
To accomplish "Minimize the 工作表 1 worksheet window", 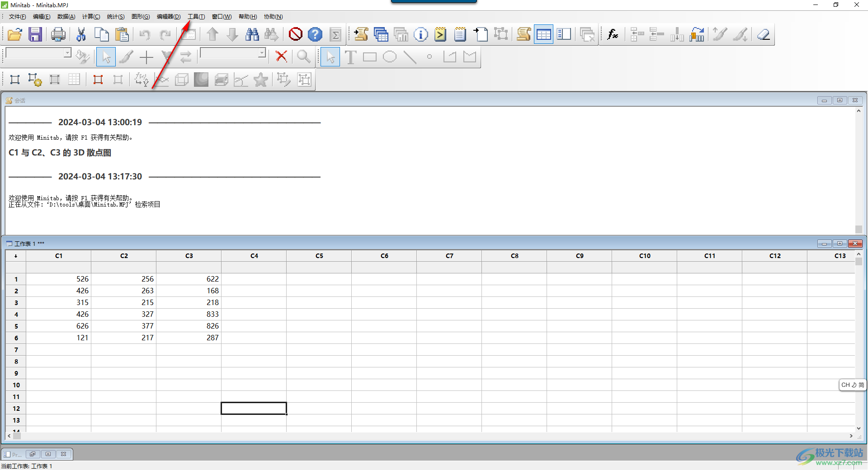I will [824, 244].
